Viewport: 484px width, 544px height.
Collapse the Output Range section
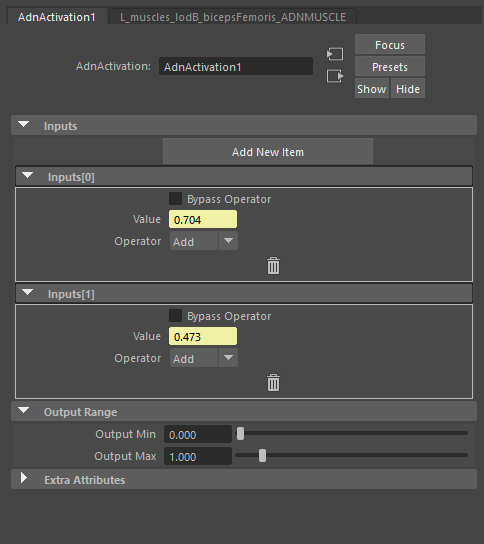pos(24,410)
